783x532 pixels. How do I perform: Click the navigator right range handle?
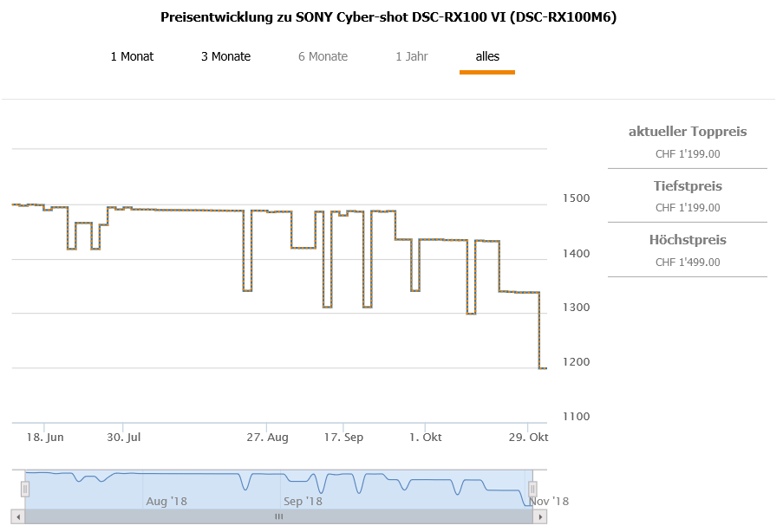tap(532, 489)
